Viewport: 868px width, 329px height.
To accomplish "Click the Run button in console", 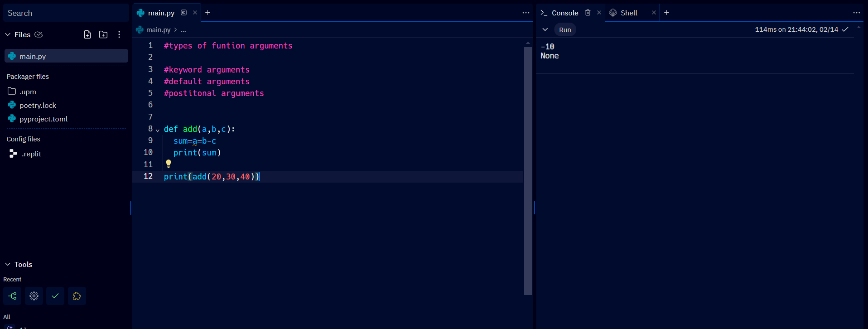I will tap(565, 30).
